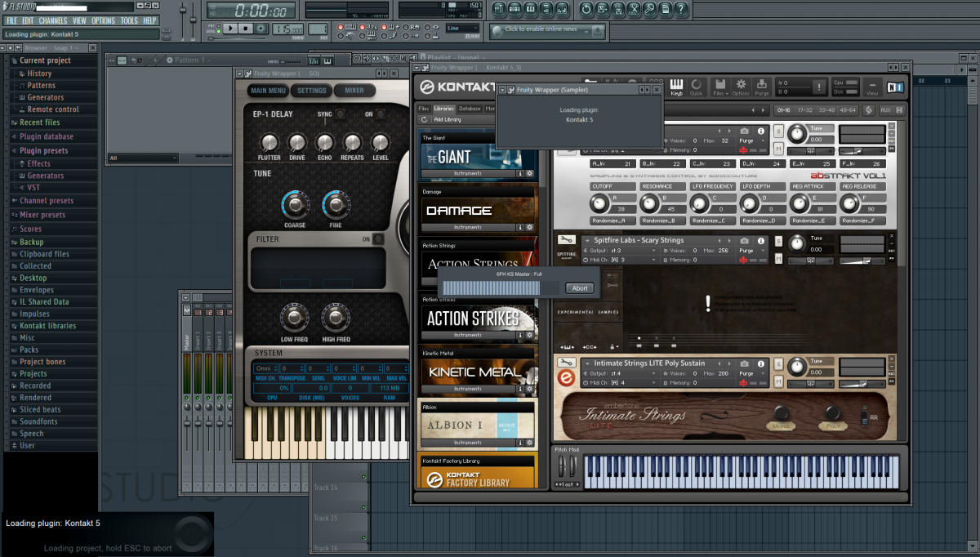Show the piano roll via toolbar icon
The height and width of the screenshot is (557, 980).
531,9
